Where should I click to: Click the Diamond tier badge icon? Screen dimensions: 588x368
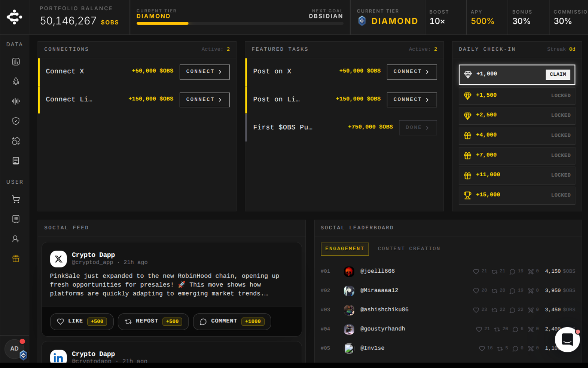362,21
